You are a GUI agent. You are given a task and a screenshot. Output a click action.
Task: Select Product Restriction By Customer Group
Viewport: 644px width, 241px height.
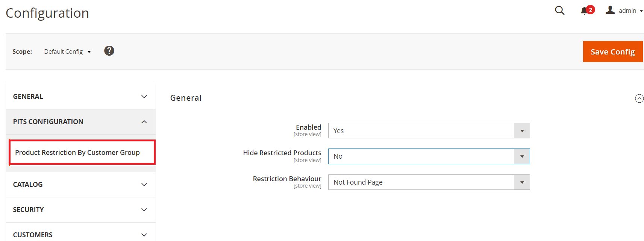point(77,152)
